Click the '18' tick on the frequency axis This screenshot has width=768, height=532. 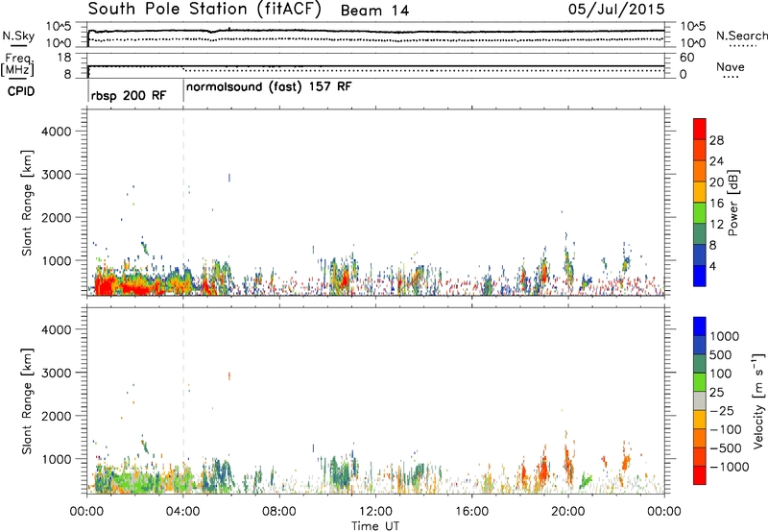click(64, 58)
